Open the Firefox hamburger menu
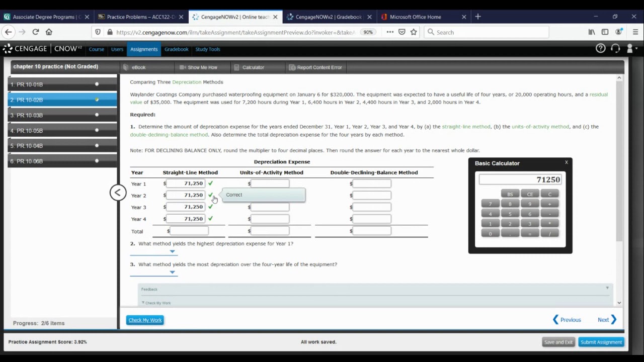 point(635,32)
